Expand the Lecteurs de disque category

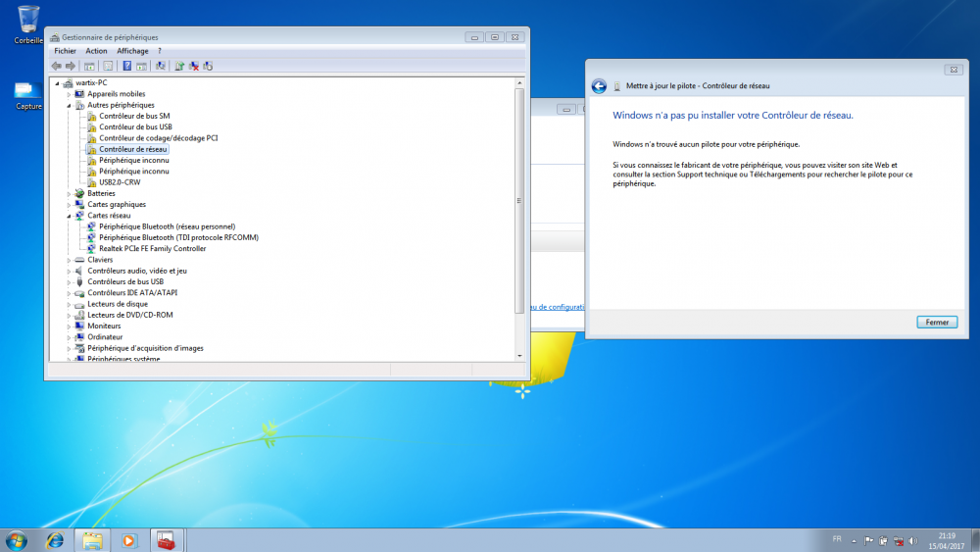pyautogui.click(x=69, y=305)
